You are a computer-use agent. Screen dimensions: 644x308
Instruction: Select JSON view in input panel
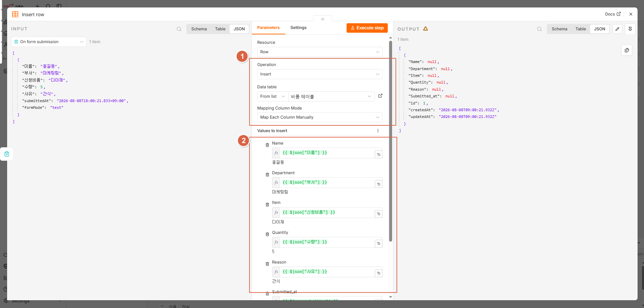239,29
